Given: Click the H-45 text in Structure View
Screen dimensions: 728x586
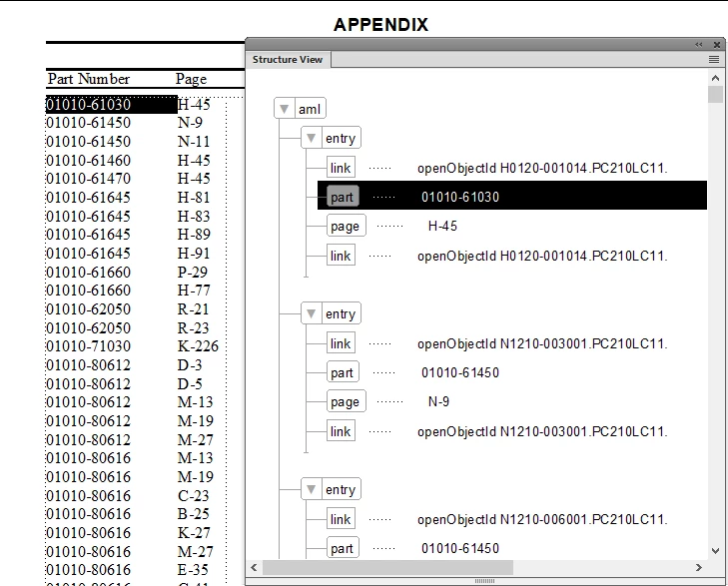Looking at the screenshot, I should (442, 226).
